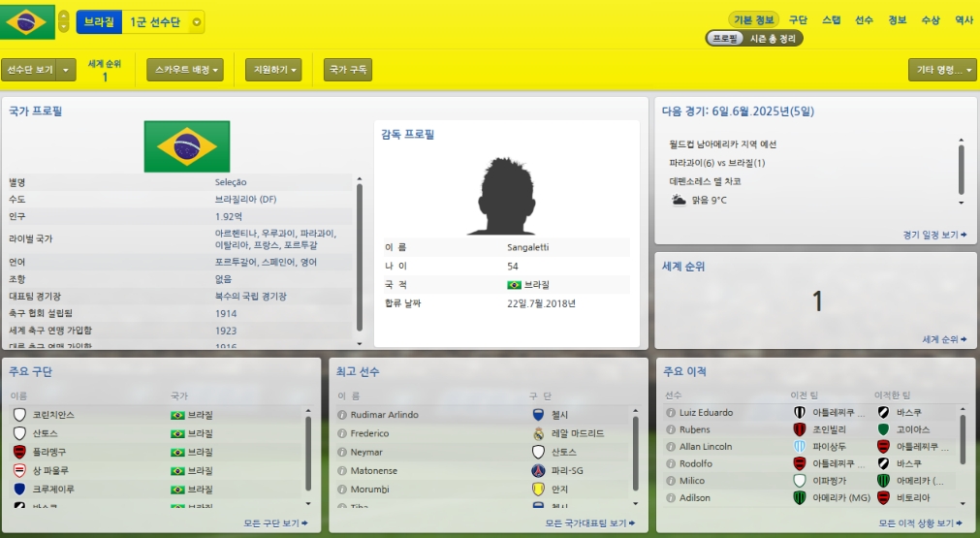Click the Real Madrid club crest
The height and width of the screenshot is (538, 980).
(x=538, y=433)
